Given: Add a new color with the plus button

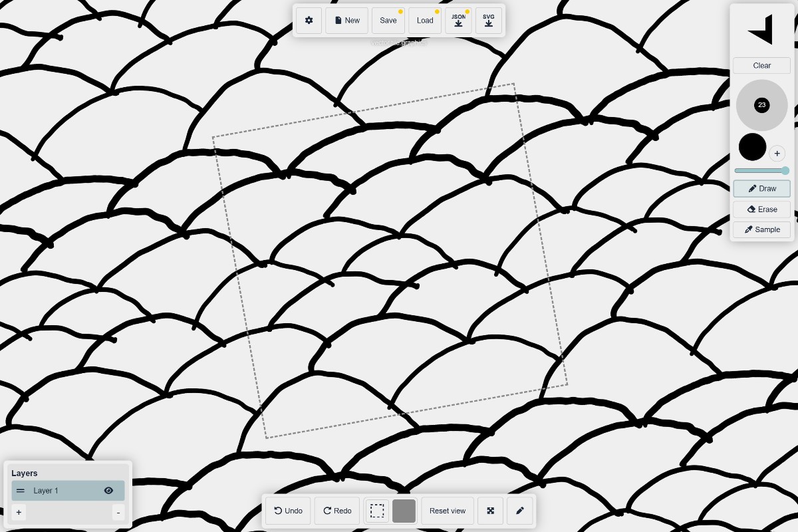Looking at the screenshot, I should [x=777, y=153].
